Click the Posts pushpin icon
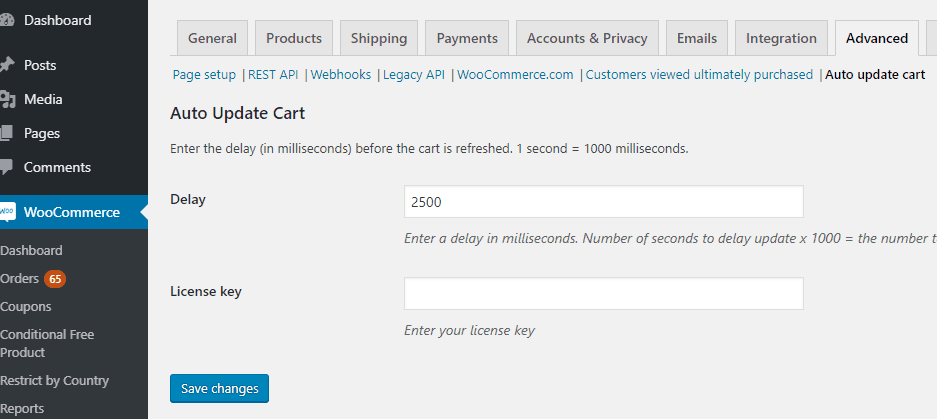The width and height of the screenshot is (937, 419). click(x=6, y=65)
